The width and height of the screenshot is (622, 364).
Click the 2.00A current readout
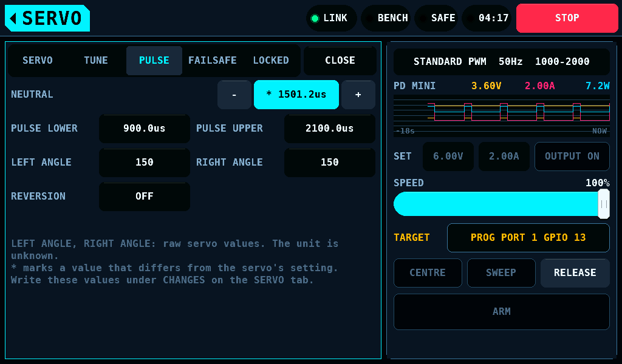540,86
